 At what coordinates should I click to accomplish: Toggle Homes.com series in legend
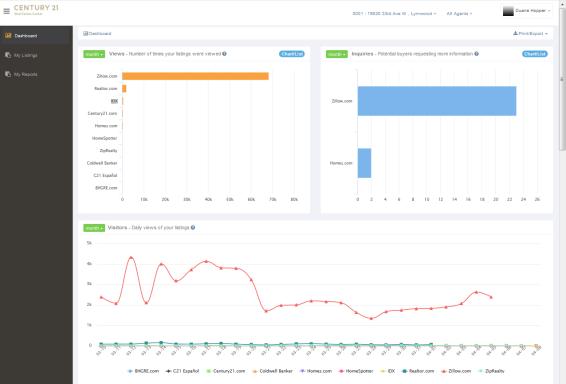(316, 371)
